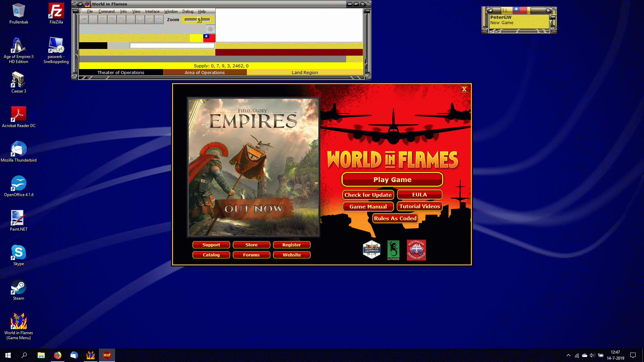Open the Debug menu
The height and width of the screenshot is (362, 644).
(188, 11)
